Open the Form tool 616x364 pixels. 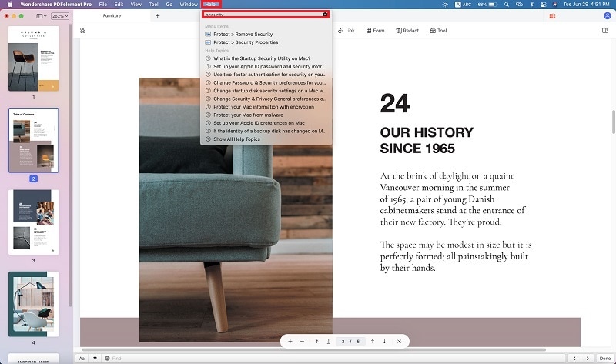point(375,30)
